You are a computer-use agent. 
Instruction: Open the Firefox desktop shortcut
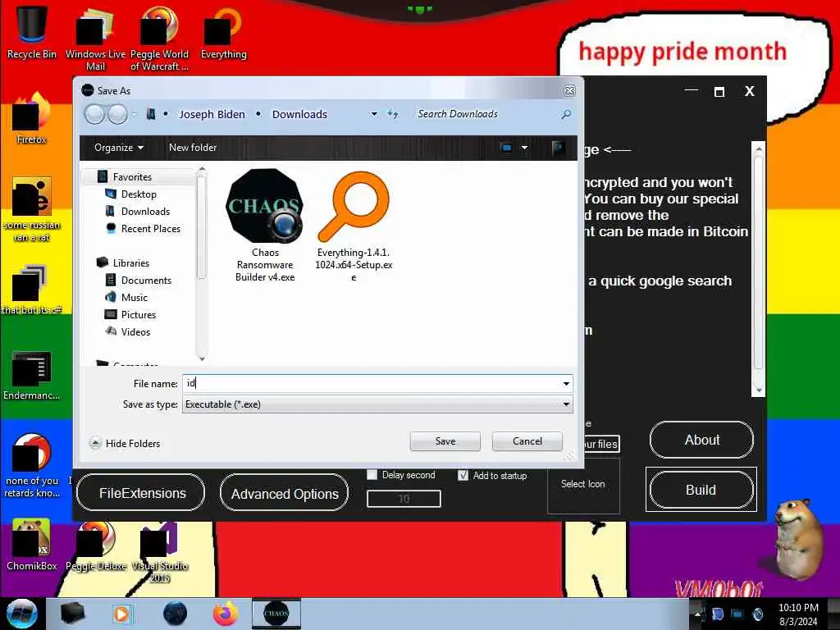(32, 118)
